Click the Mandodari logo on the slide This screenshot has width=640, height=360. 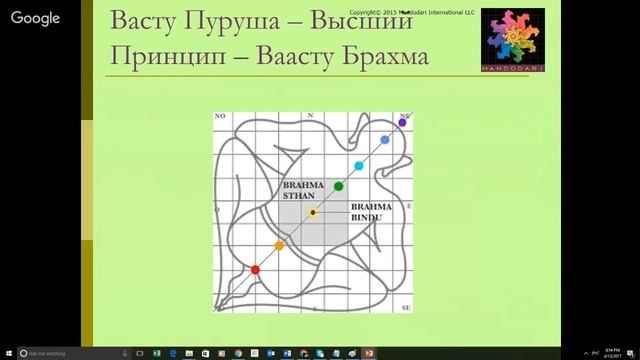pyautogui.click(x=513, y=40)
